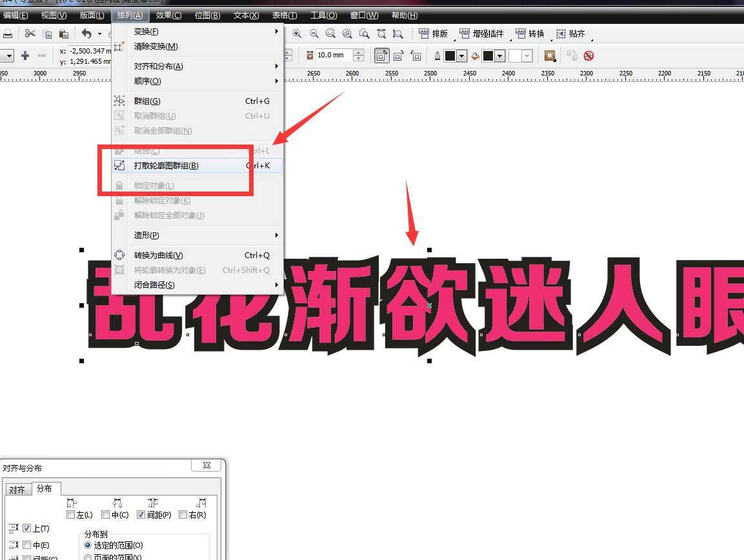
Task: Open the 效果(C) menu
Action: pos(168,15)
